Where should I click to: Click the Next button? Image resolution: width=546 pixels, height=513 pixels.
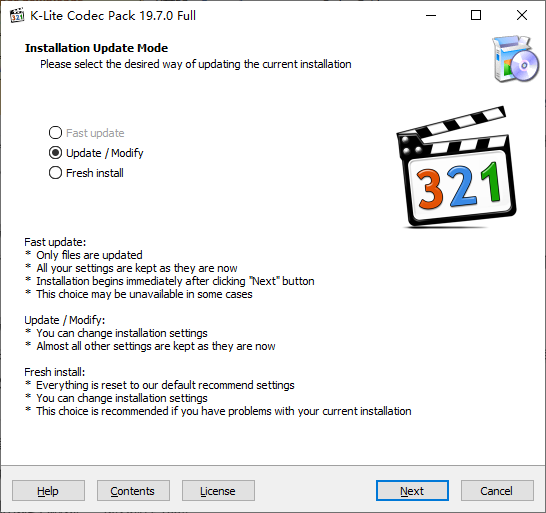(412, 491)
